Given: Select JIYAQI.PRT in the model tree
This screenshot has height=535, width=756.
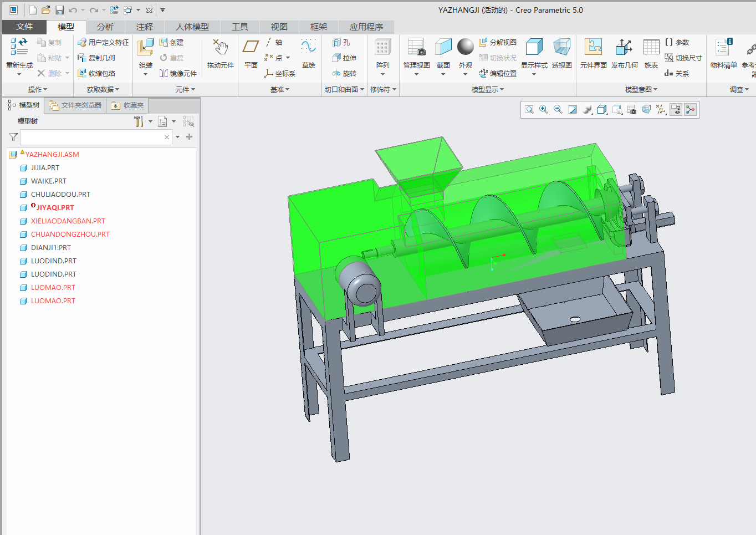Looking at the screenshot, I should pyautogui.click(x=55, y=208).
